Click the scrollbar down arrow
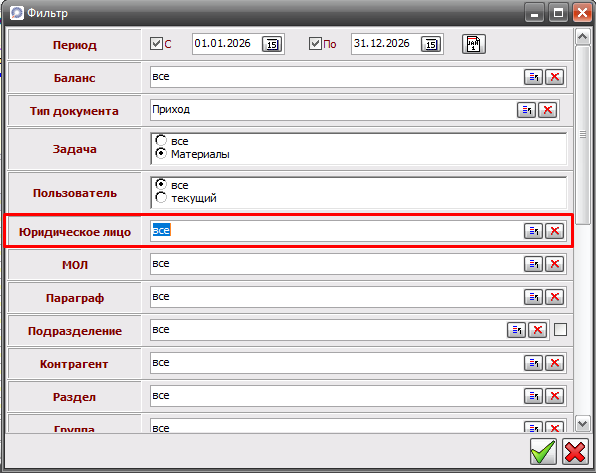The image size is (596, 473). (583, 423)
